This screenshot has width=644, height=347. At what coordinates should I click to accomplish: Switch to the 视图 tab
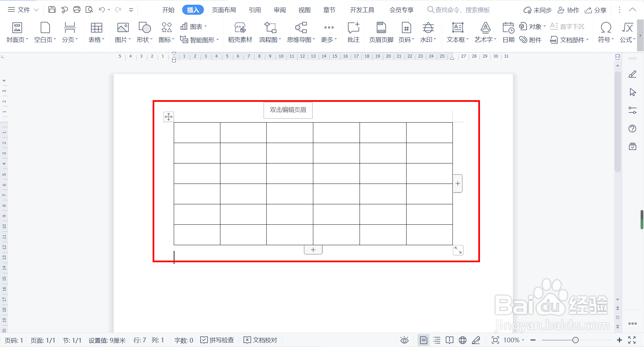(305, 10)
